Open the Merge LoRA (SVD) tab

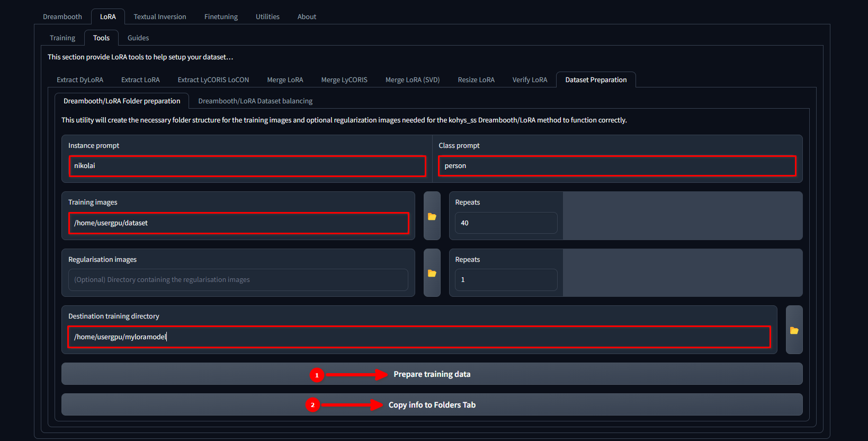(x=413, y=80)
